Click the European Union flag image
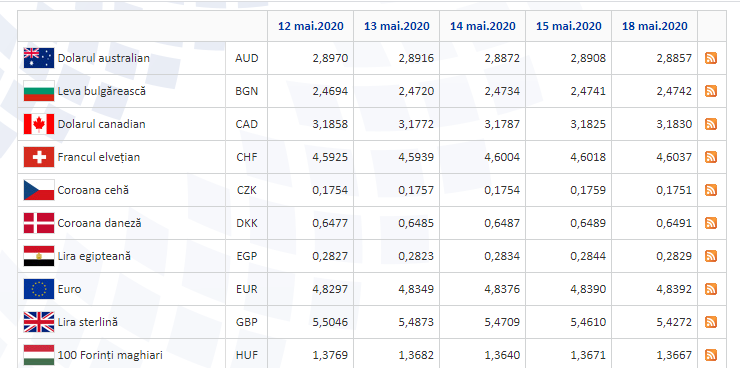 [39, 289]
